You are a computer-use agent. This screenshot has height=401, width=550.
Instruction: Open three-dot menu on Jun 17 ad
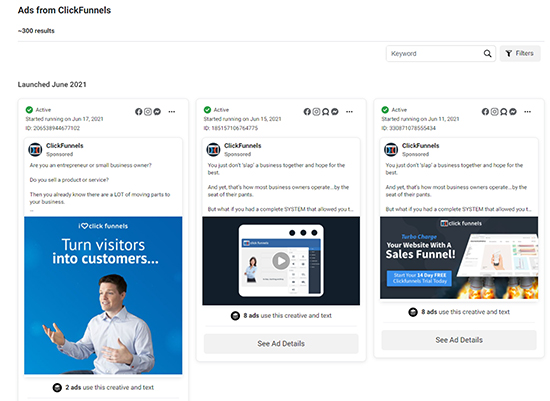172,112
